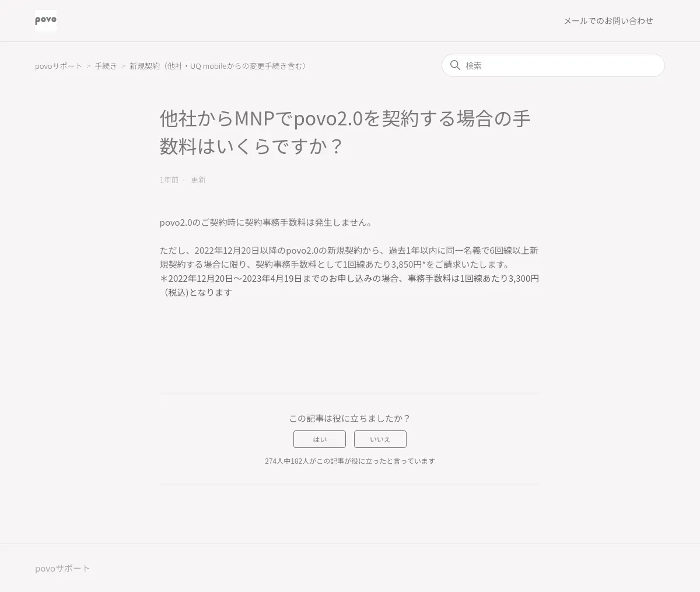700x592 pixels.
Task: Go to povoサポート breadcrumb
Action: click(x=59, y=66)
